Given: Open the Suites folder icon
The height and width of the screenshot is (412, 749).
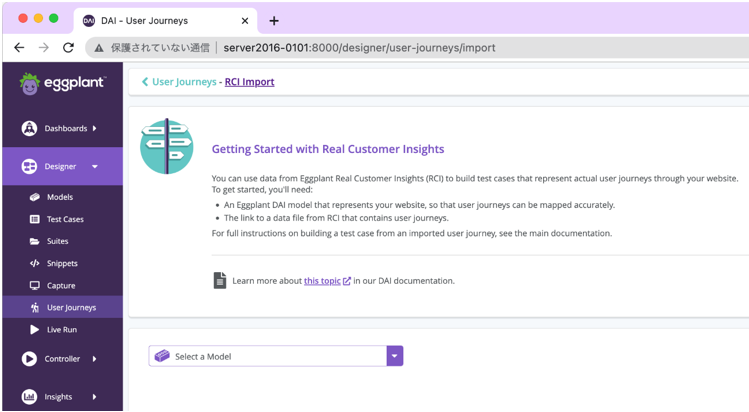Looking at the screenshot, I should pyautogui.click(x=34, y=241).
